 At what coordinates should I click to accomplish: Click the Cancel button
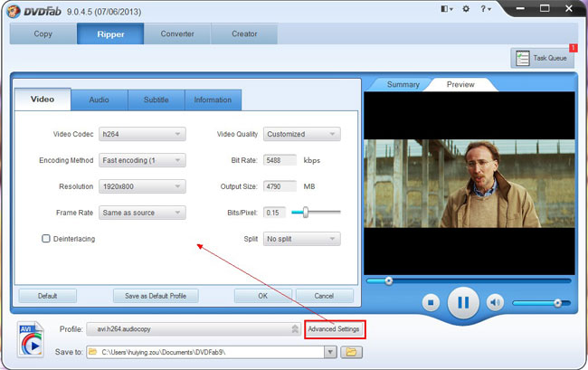(325, 296)
